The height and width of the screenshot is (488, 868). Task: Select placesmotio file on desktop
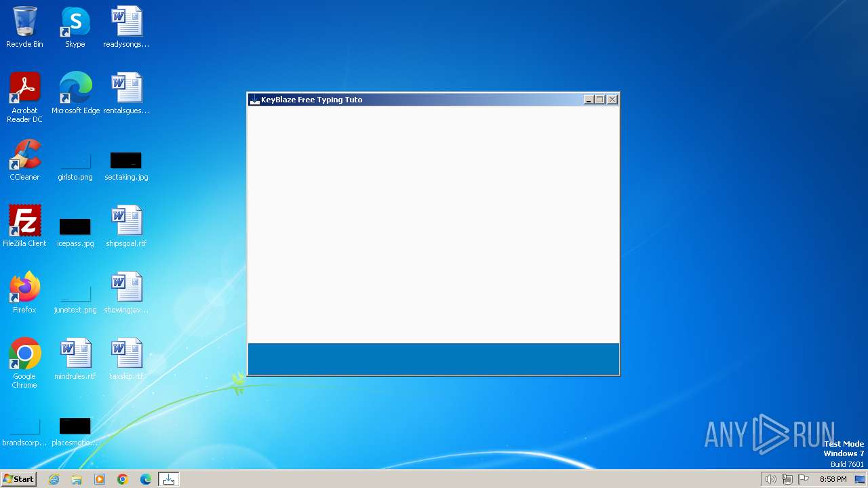tap(75, 432)
